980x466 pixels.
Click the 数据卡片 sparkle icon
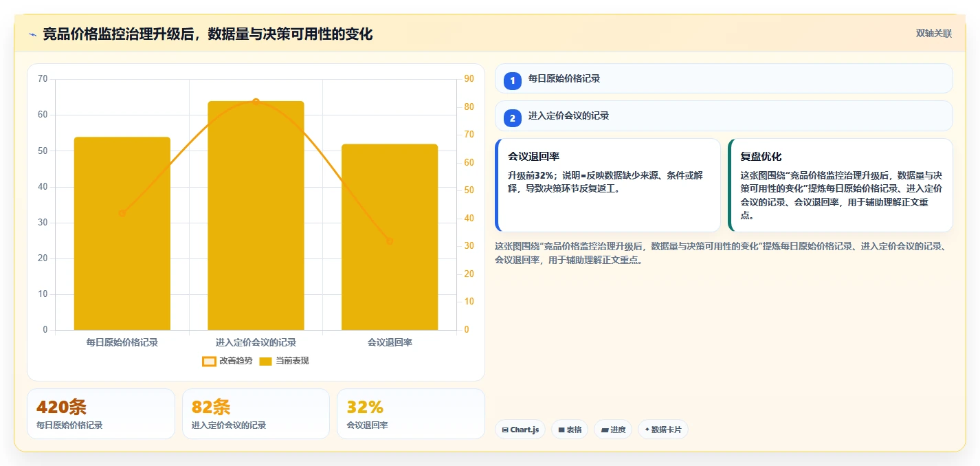[647, 430]
